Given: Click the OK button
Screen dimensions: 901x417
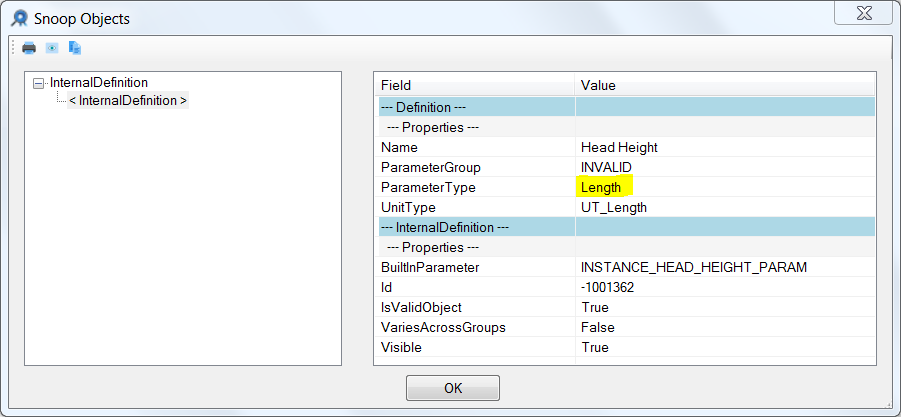Looking at the screenshot, I should coord(453,388).
